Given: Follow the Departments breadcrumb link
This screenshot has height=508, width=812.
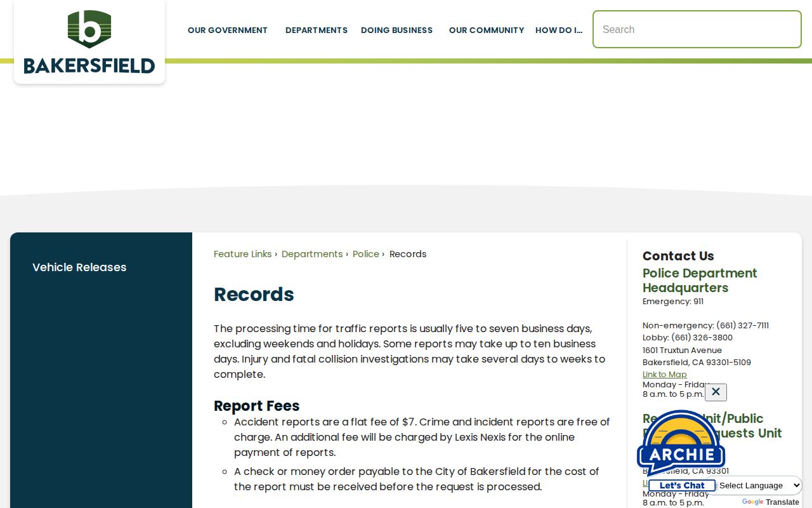Looking at the screenshot, I should click(x=312, y=254).
